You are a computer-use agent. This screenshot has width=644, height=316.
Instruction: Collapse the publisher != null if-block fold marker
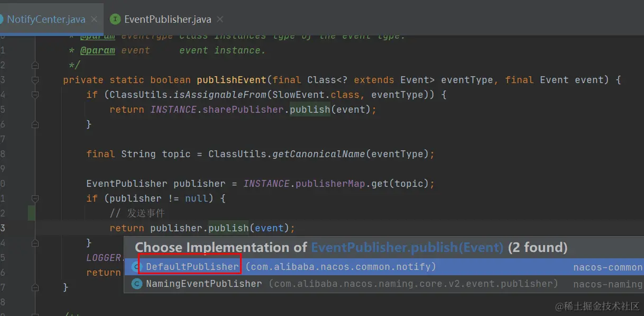click(35, 198)
